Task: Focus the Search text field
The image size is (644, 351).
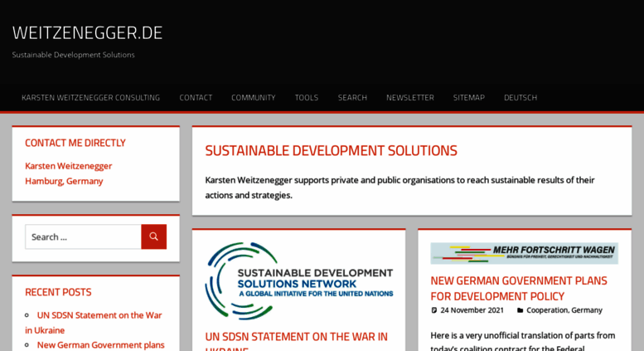Action: coord(83,236)
